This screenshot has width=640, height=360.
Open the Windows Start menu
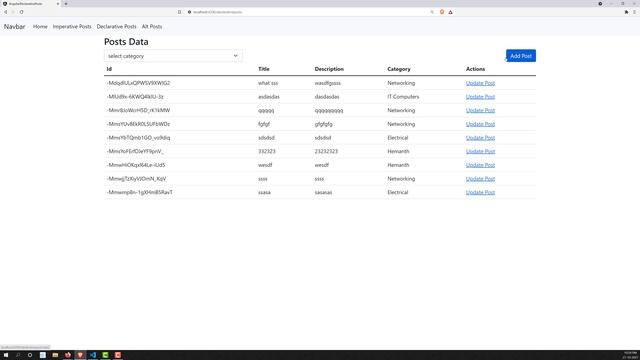[x=6, y=355]
